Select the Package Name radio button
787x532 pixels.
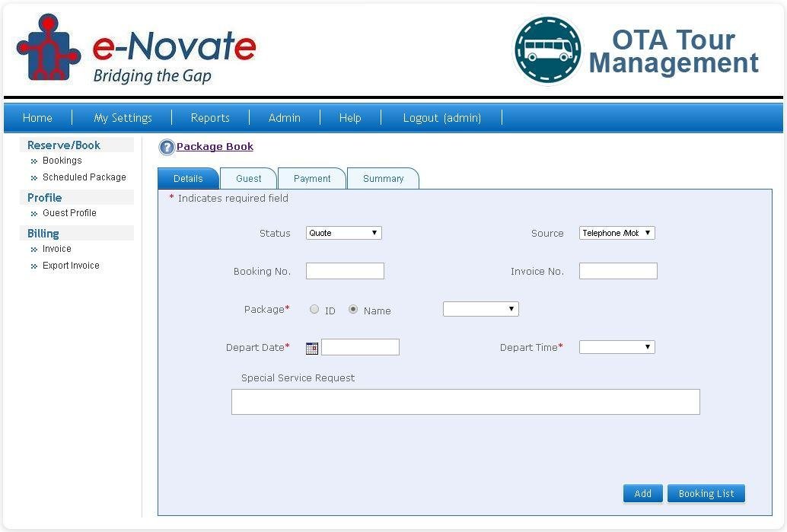(x=353, y=310)
